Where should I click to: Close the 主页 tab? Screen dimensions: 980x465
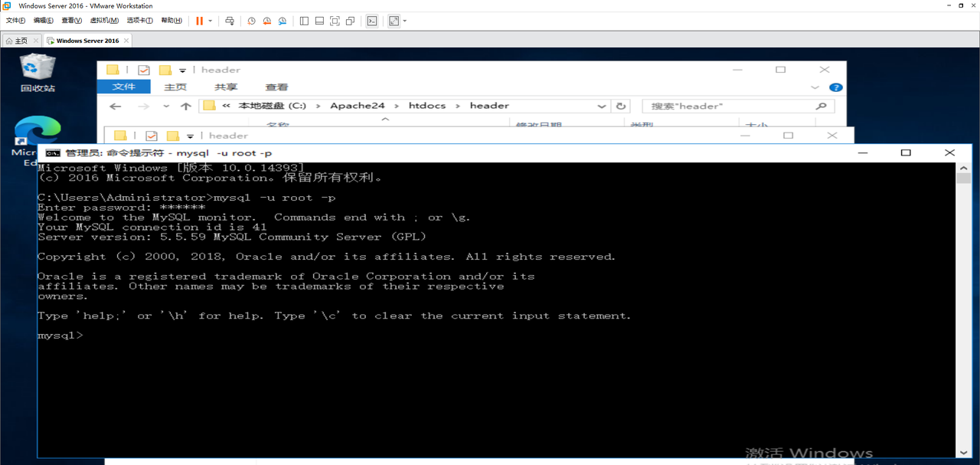pos(35,41)
